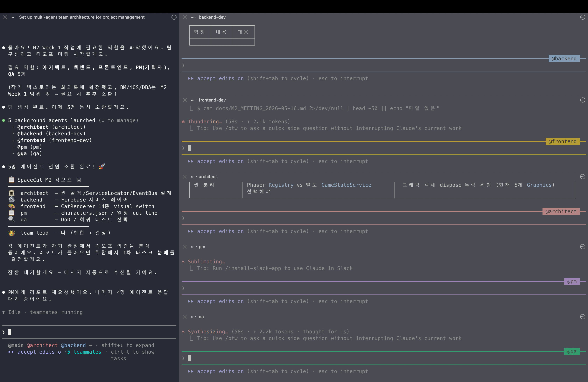
Task: Close the backend-dev pane
Action: [185, 17]
